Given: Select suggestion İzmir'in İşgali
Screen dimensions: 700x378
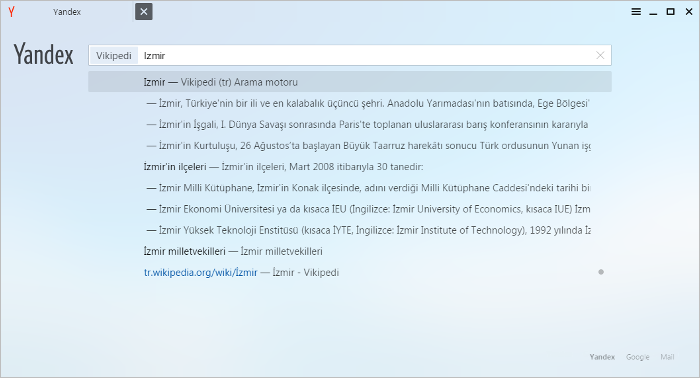Looking at the screenshot, I should pyautogui.click(x=350, y=125).
